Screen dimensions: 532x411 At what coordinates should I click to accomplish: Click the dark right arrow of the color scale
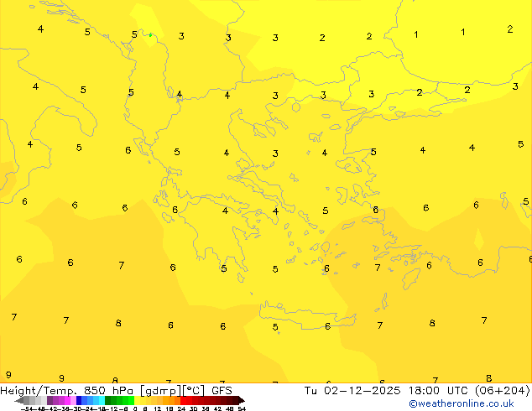(242, 400)
